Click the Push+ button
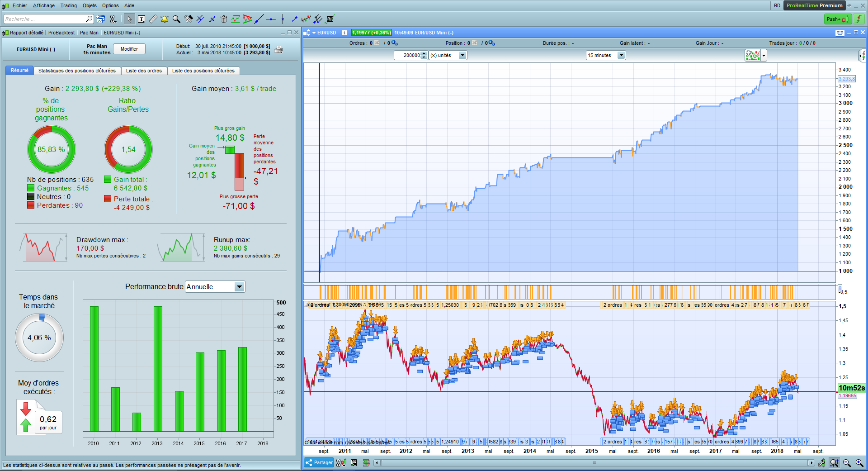Image resolution: width=868 pixels, height=471 pixels. [838, 19]
